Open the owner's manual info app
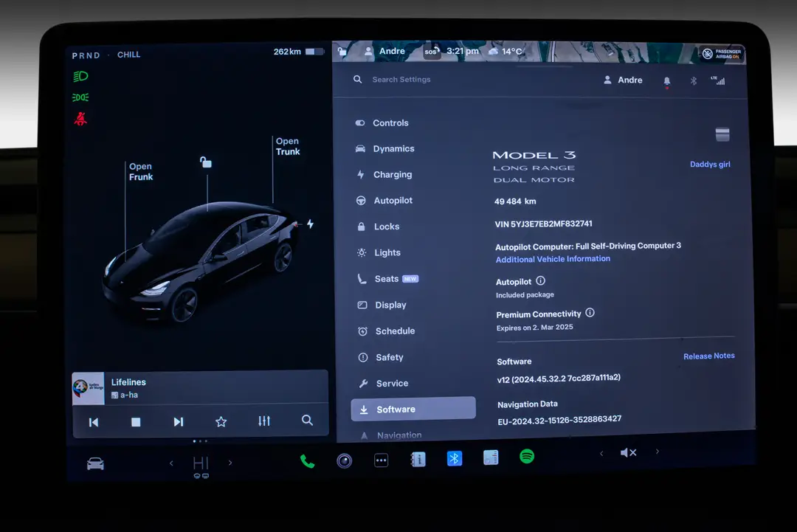The height and width of the screenshot is (532, 797). pos(418,460)
